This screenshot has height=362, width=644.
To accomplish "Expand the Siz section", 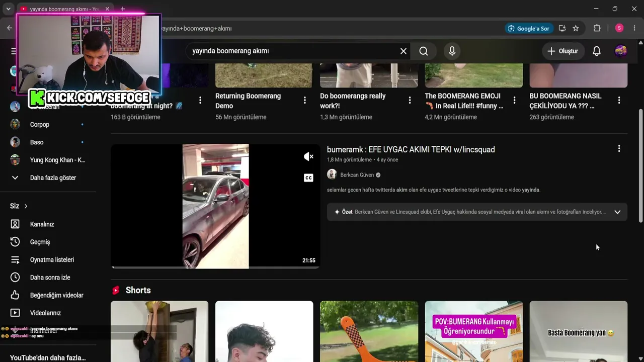I will 19,206.
